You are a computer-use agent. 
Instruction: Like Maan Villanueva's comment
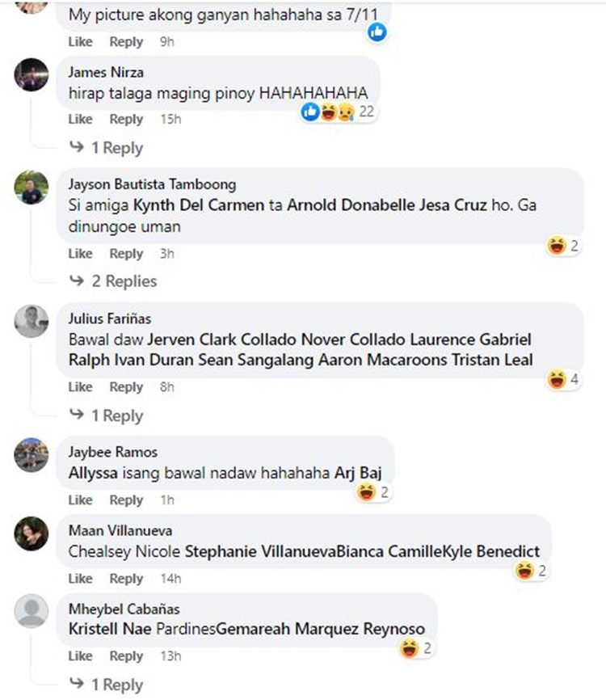click(80, 579)
